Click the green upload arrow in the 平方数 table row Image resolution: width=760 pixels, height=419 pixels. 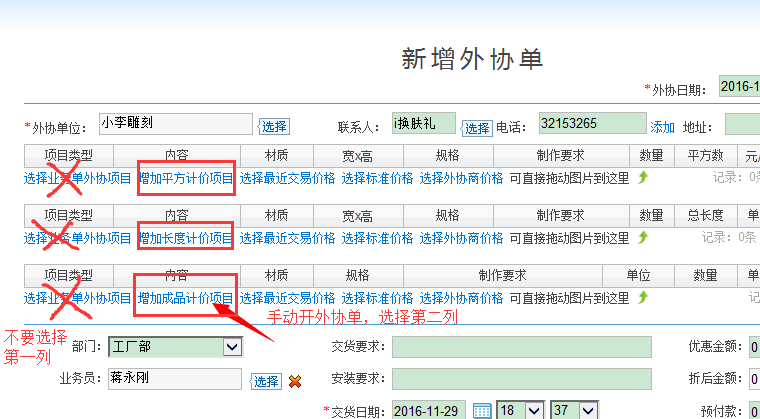pyautogui.click(x=643, y=178)
